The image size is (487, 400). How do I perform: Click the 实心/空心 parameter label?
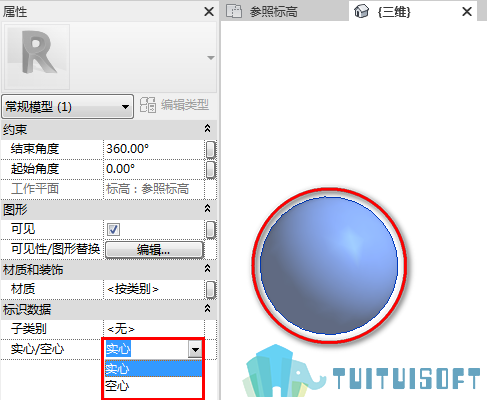click(37, 349)
